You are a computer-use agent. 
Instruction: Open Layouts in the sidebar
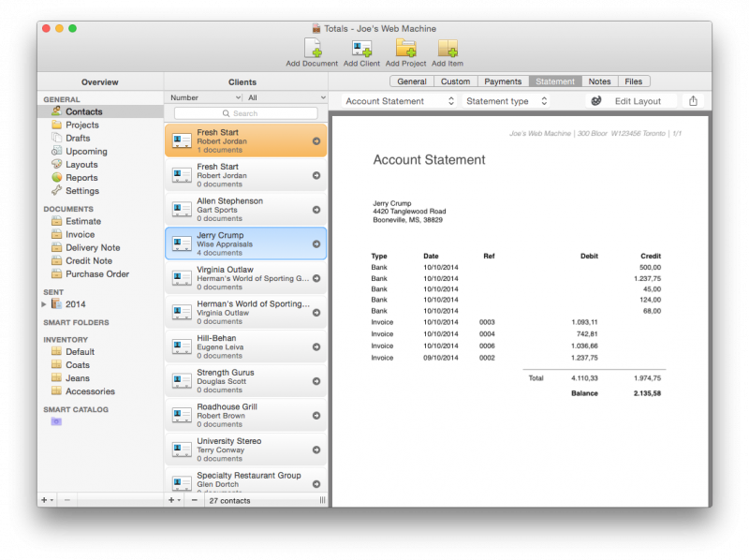click(x=81, y=165)
